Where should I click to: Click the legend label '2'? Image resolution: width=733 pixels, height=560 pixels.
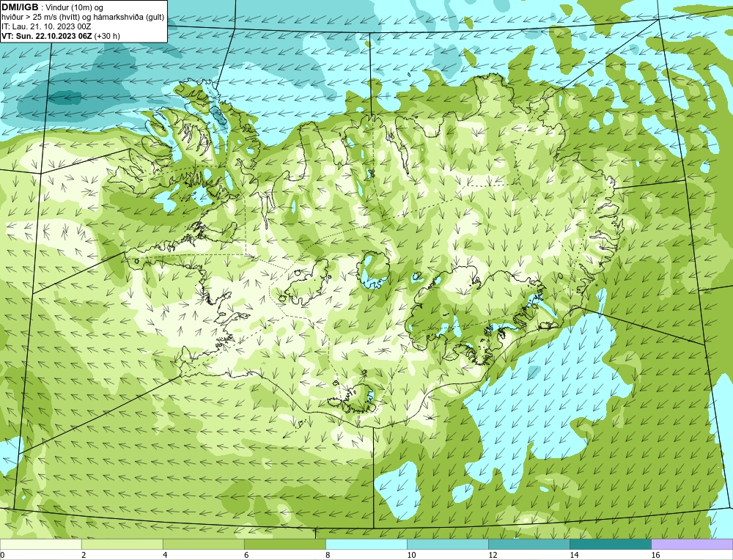tap(84, 555)
